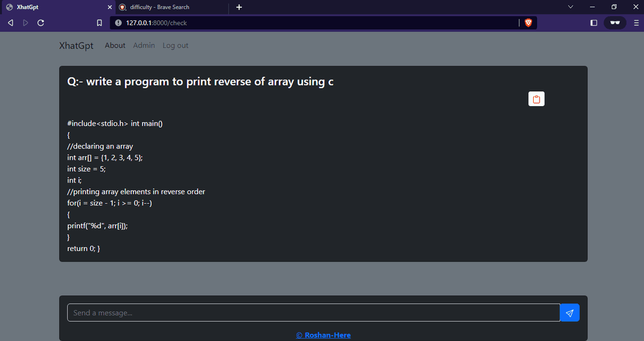Click the printf("%d", arr[i]); line
The height and width of the screenshot is (341, 644).
[x=97, y=226]
